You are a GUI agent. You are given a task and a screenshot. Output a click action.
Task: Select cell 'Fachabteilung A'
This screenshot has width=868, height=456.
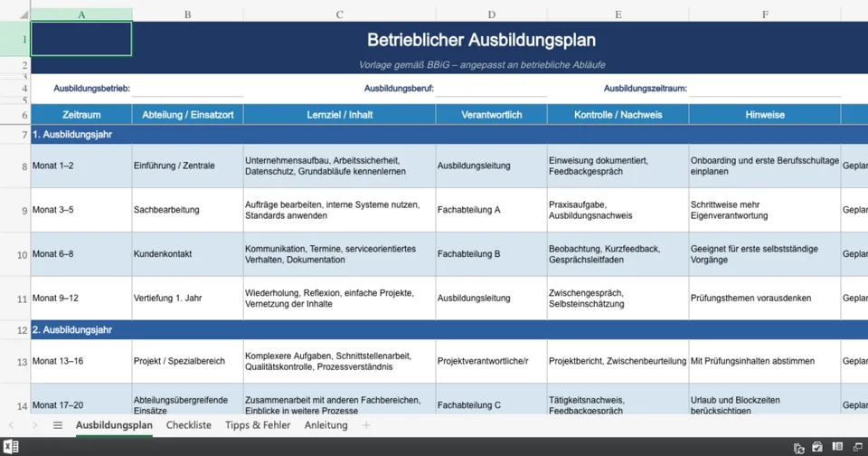(492, 210)
